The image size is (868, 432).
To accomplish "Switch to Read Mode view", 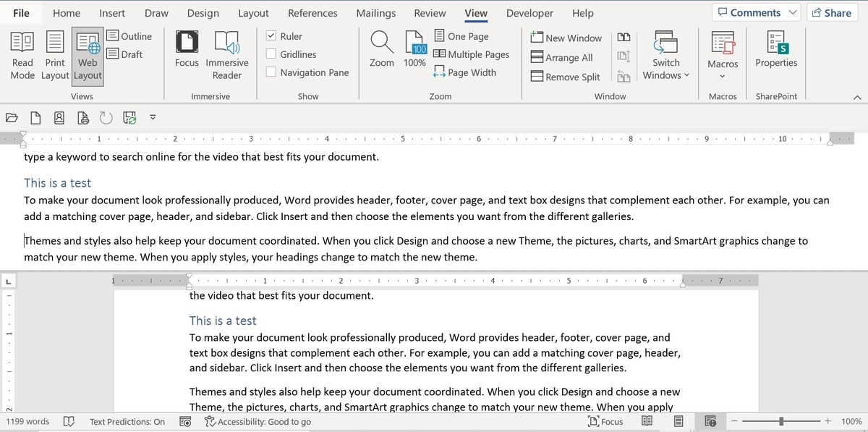I will coord(22,54).
